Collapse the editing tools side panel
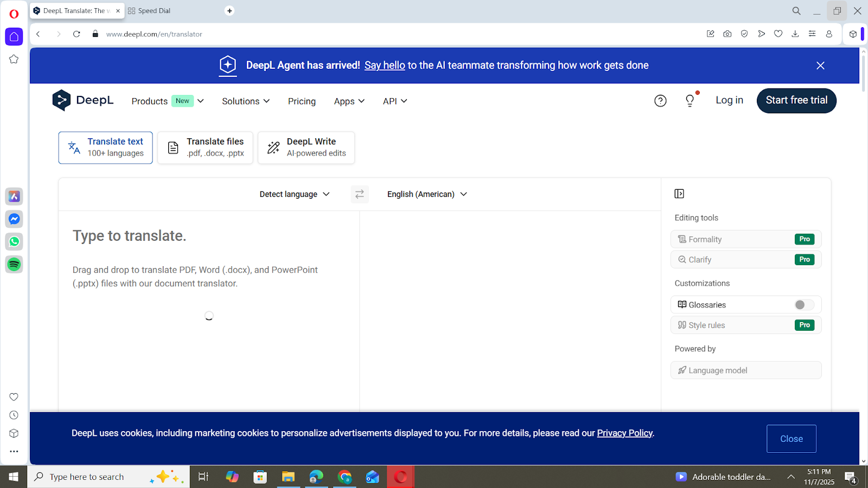This screenshot has width=868, height=488. click(x=679, y=194)
